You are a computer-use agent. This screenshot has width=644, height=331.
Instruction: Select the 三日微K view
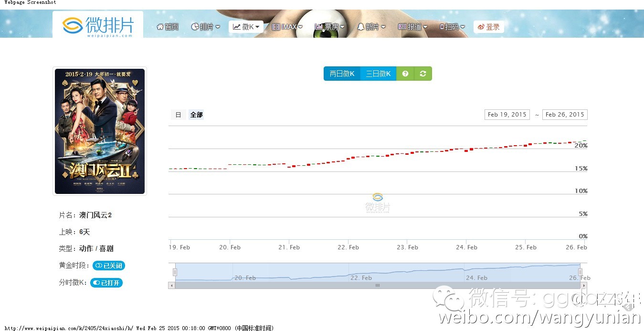[x=378, y=74]
